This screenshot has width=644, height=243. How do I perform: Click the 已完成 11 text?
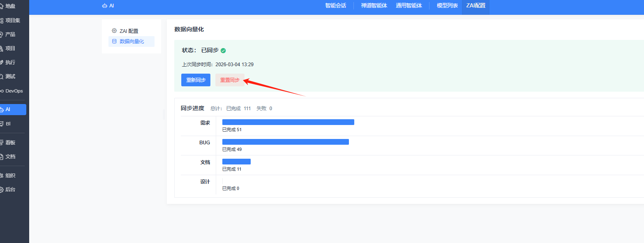coord(232,169)
